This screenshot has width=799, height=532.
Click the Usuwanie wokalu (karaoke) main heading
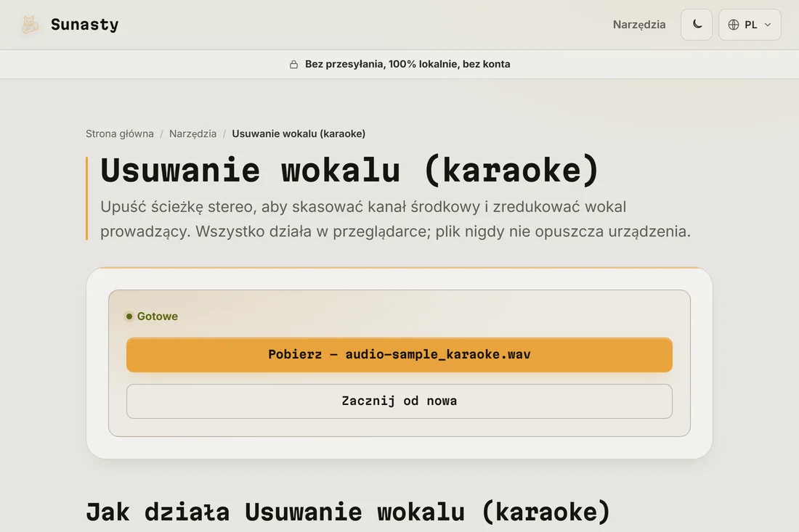tap(349, 170)
